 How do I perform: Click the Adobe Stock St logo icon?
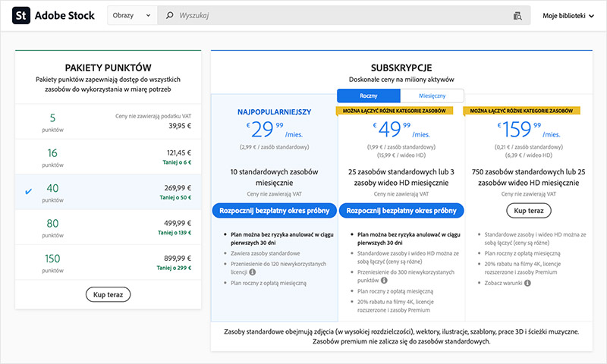[21, 15]
